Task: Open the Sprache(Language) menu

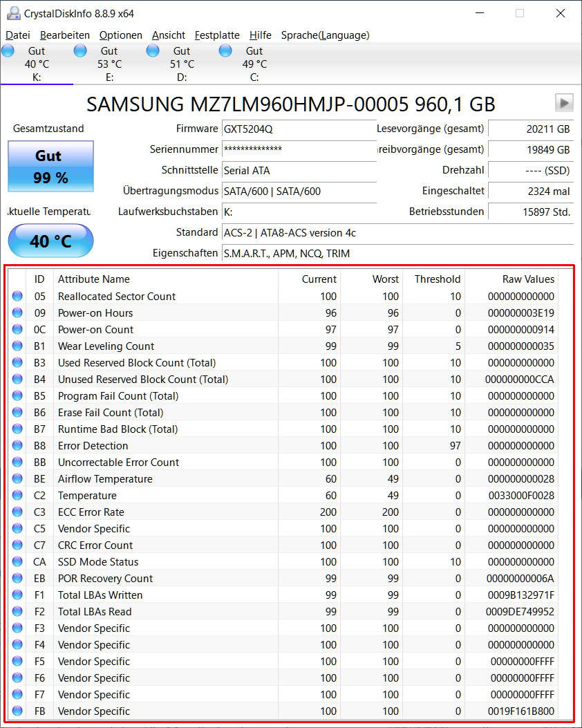Action: tap(325, 35)
